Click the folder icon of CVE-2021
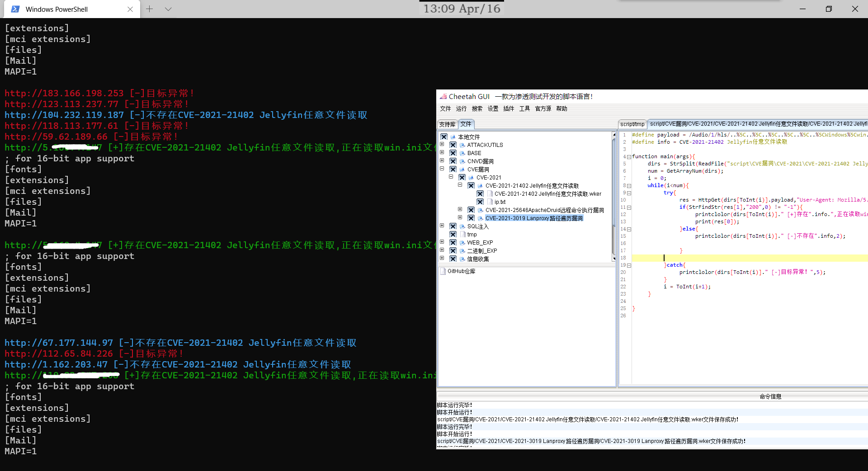Image resolution: width=868 pixels, height=471 pixels. [x=472, y=178]
